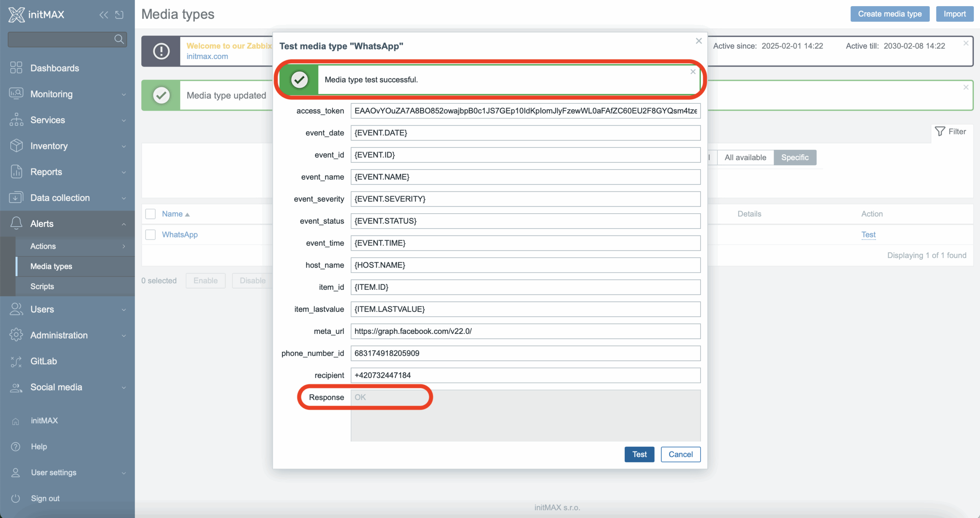Tick the WhatsApp row checkbox

pos(150,234)
